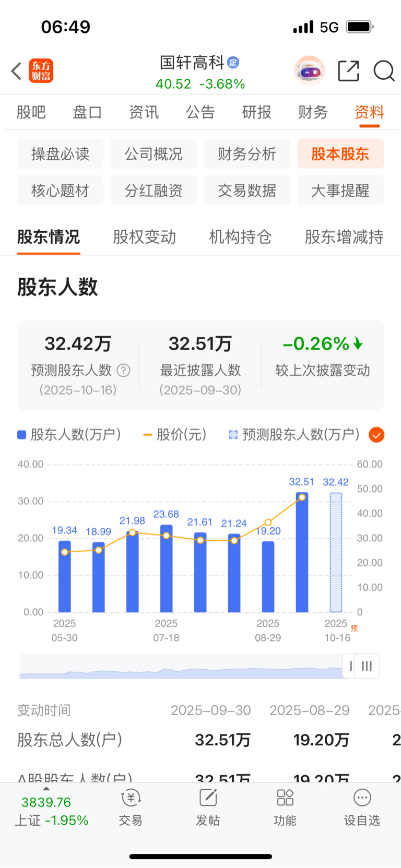Select the 股东情况 sub-tab
This screenshot has height=868, width=401.
pyautogui.click(x=49, y=237)
